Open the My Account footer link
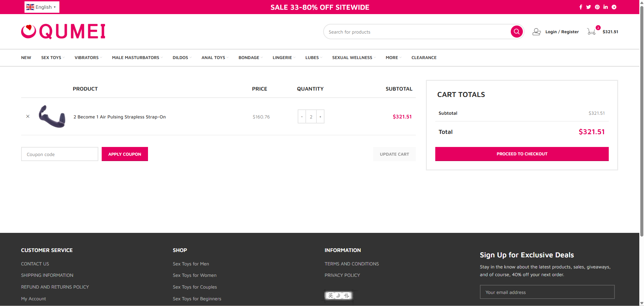Screen dimensions: 644x306 pos(34,299)
